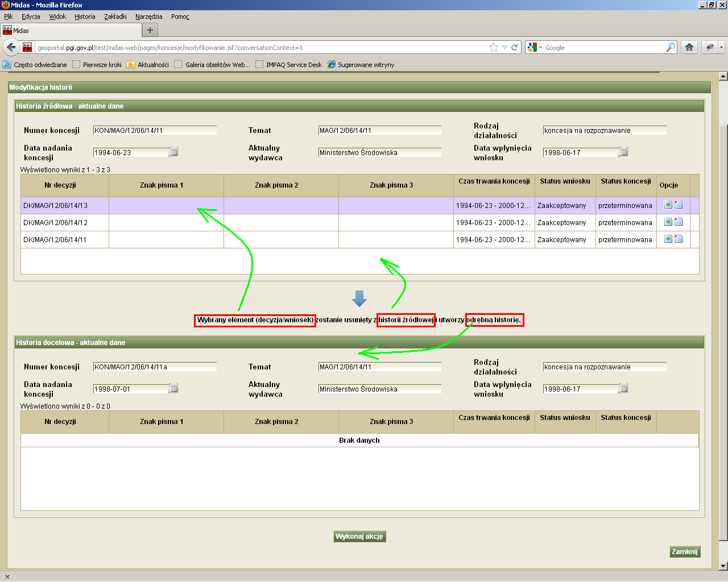Open calendar for source Data wpłynięcia wniosku

(x=623, y=152)
